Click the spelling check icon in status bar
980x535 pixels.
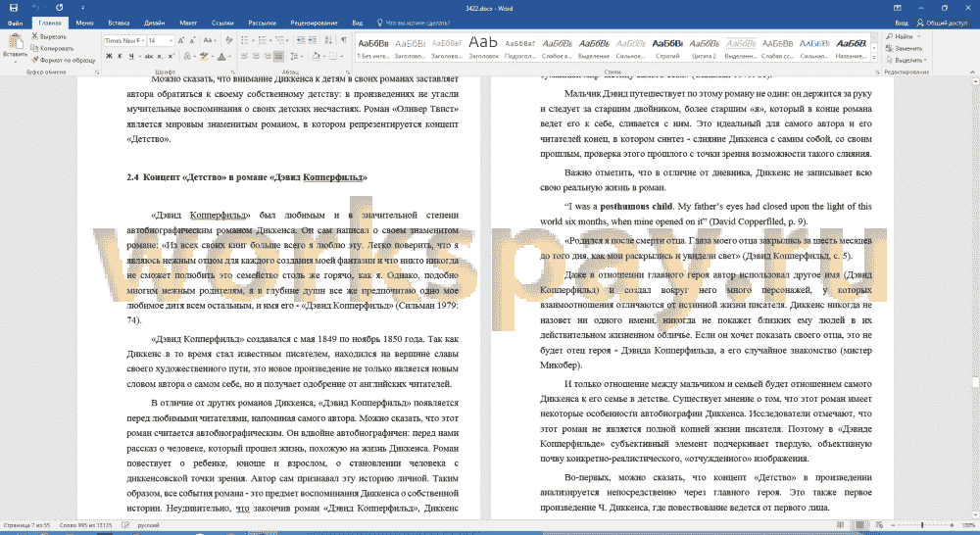[125, 525]
